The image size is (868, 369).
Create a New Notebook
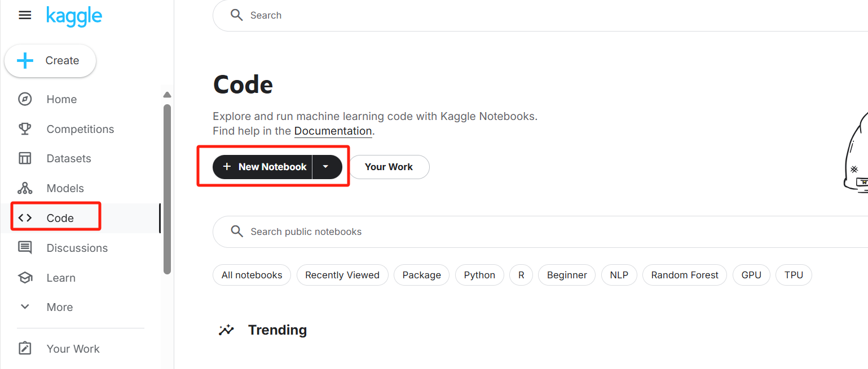263,167
